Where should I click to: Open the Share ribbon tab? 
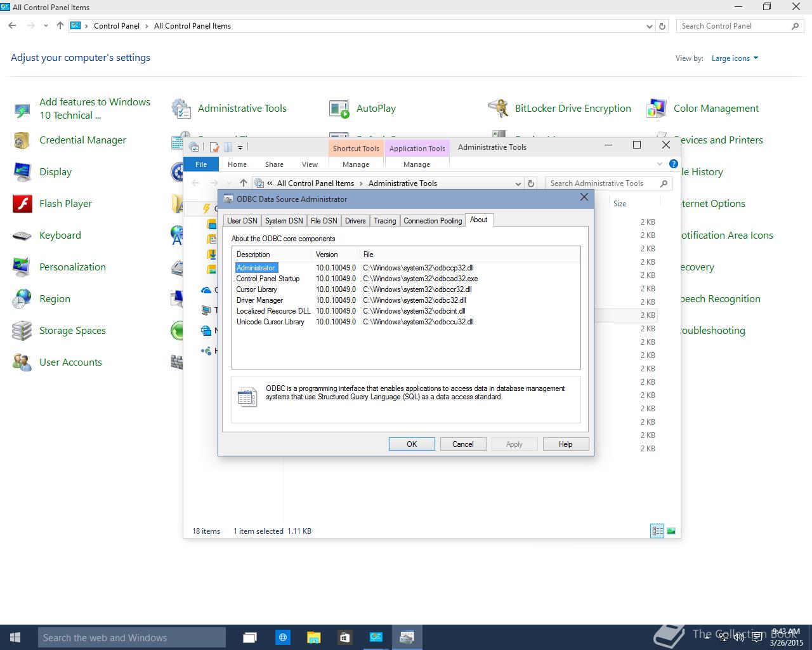(x=274, y=164)
